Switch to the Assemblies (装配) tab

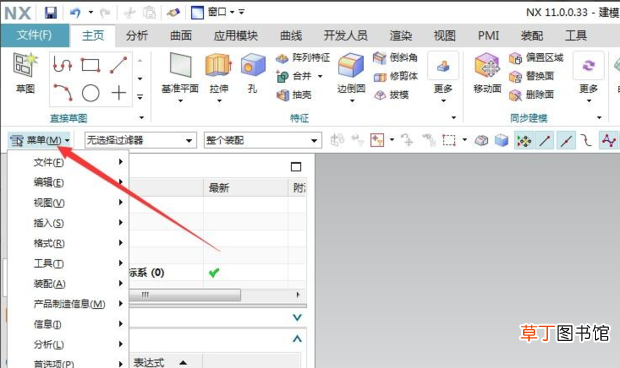532,36
